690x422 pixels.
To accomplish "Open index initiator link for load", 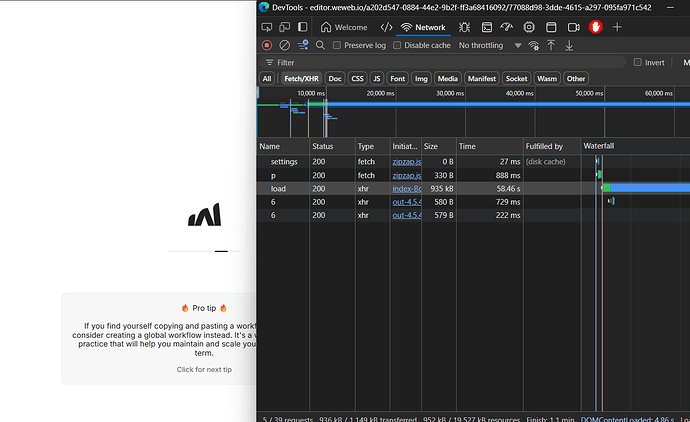I will 407,188.
